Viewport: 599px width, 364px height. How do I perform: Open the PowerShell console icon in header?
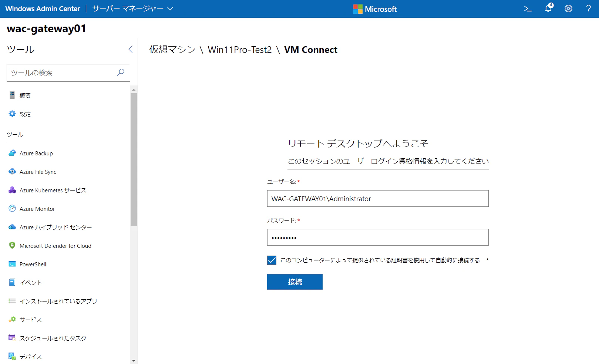point(528,9)
